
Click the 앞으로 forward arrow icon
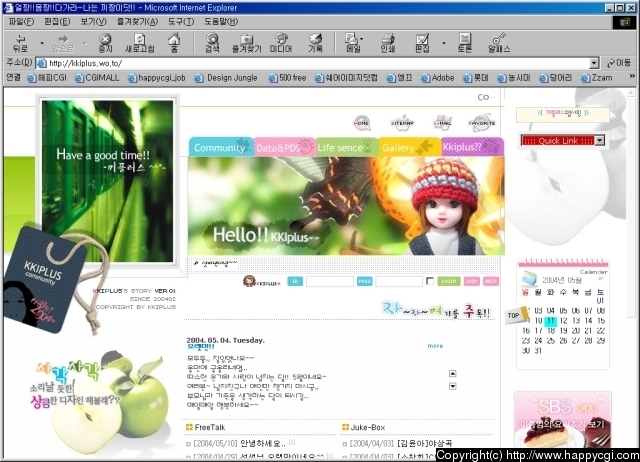pyautogui.click(x=63, y=39)
